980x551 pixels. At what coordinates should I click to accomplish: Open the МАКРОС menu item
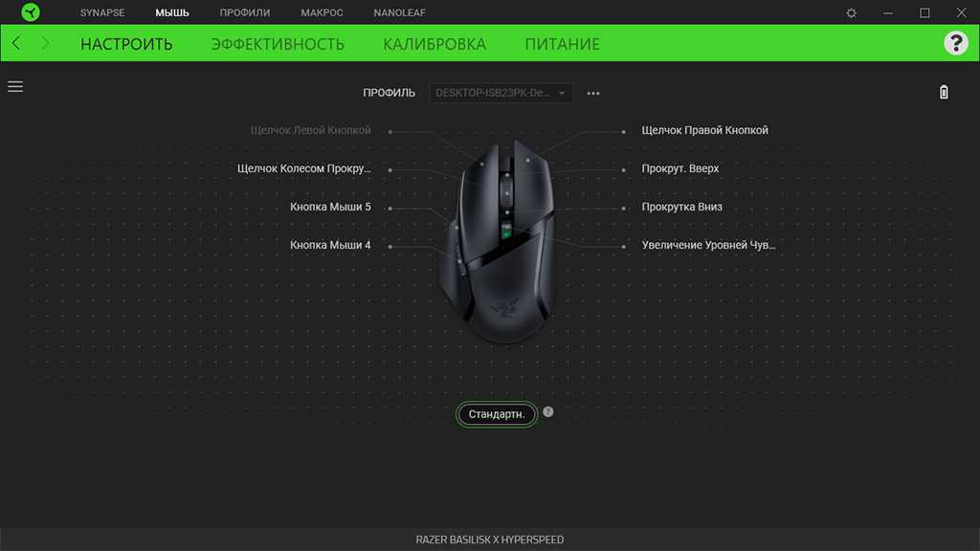click(x=322, y=12)
